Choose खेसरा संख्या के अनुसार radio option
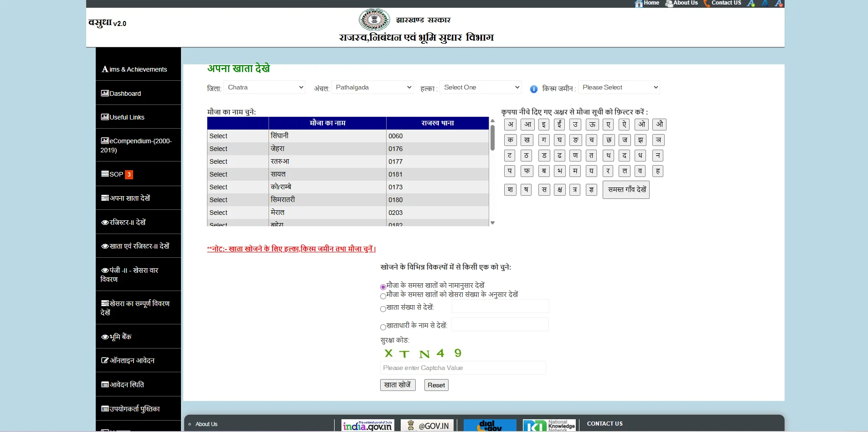 (382, 297)
